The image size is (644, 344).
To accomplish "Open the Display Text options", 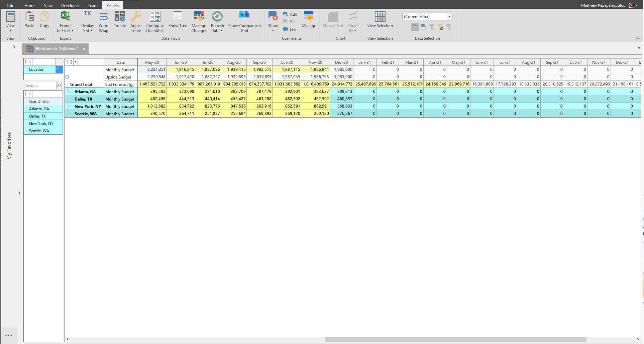I will (87, 22).
